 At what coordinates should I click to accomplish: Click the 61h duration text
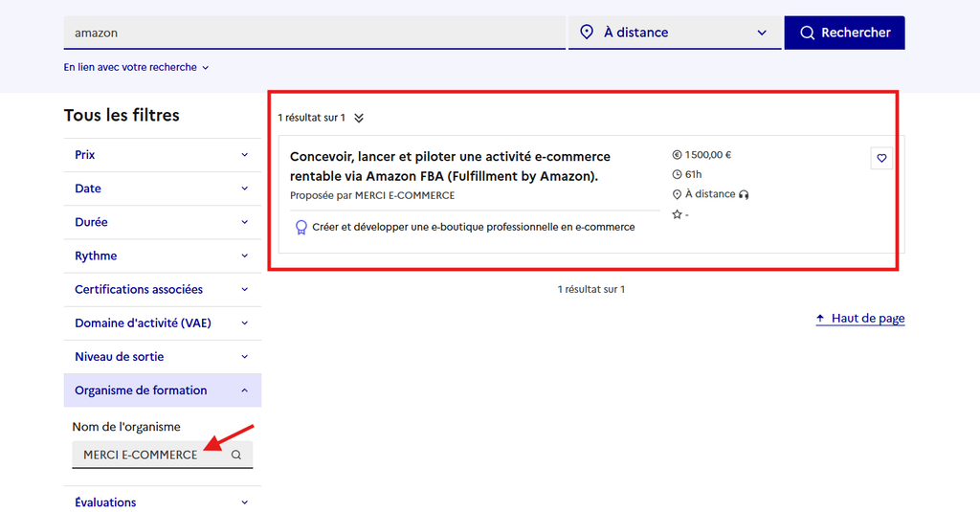[x=693, y=174]
